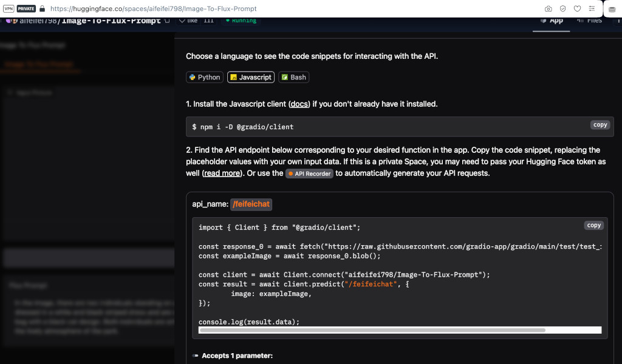Screen dimensions: 622x364
Task: Click the client.predict code line
Action: click(x=304, y=285)
